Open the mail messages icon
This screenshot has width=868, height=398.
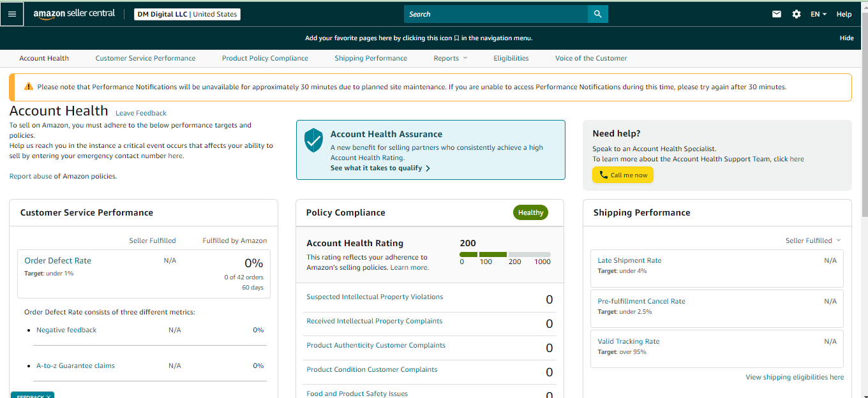tap(777, 14)
